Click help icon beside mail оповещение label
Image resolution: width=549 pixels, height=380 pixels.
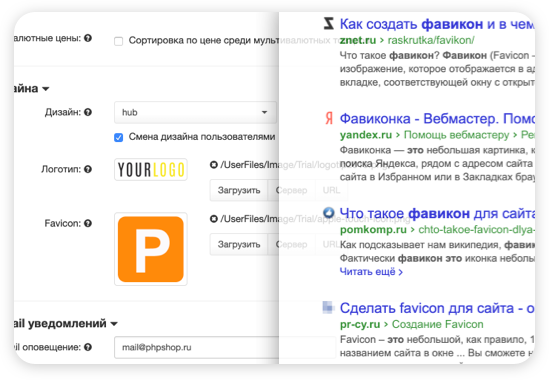88,347
